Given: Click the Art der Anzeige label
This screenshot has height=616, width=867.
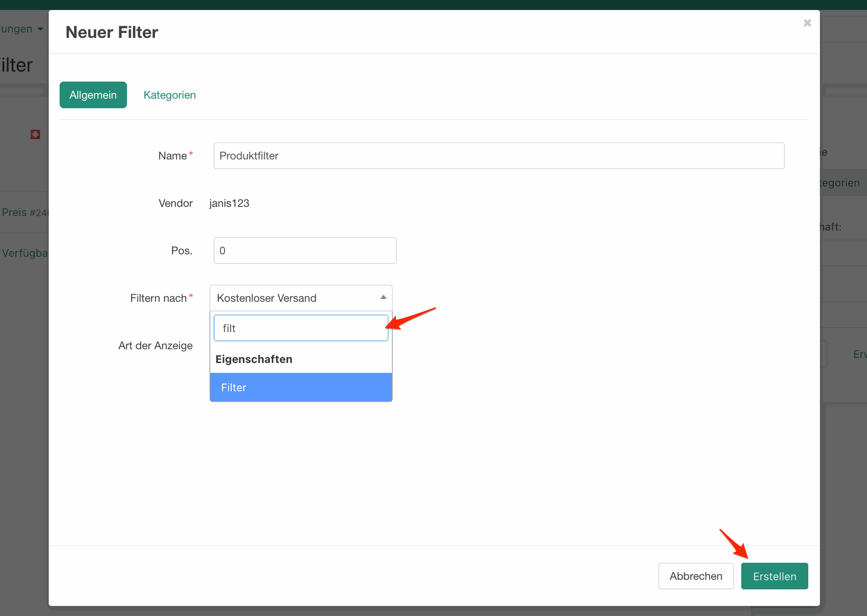Looking at the screenshot, I should [155, 345].
